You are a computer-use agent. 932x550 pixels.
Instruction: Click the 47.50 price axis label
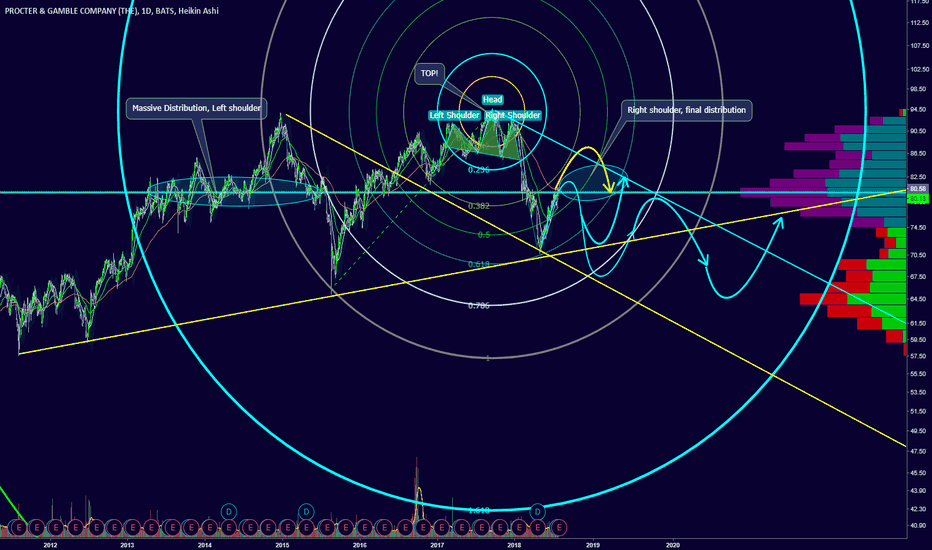[918, 451]
